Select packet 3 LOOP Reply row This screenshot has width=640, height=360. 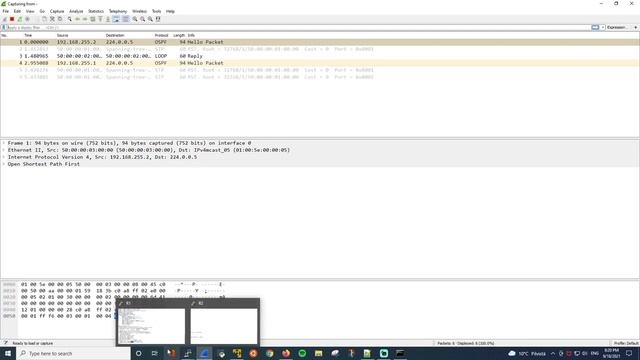pos(320,56)
